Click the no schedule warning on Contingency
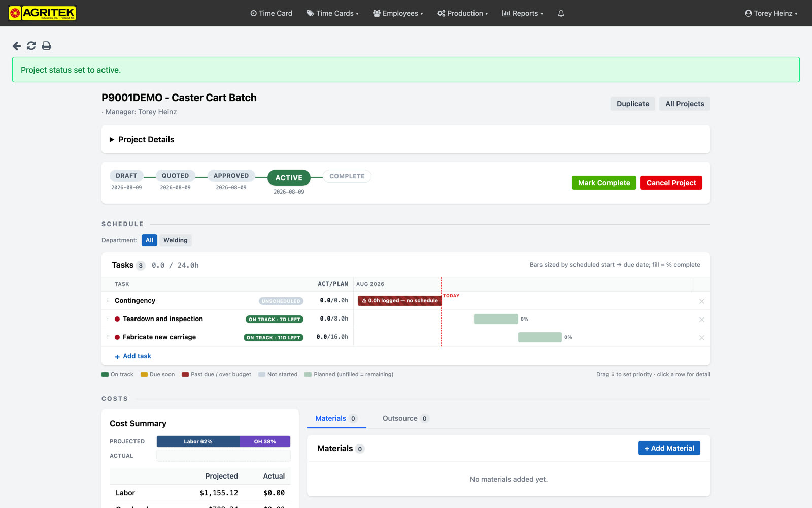This screenshot has height=508, width=812. pyautogui.click(x=400, y=301)
